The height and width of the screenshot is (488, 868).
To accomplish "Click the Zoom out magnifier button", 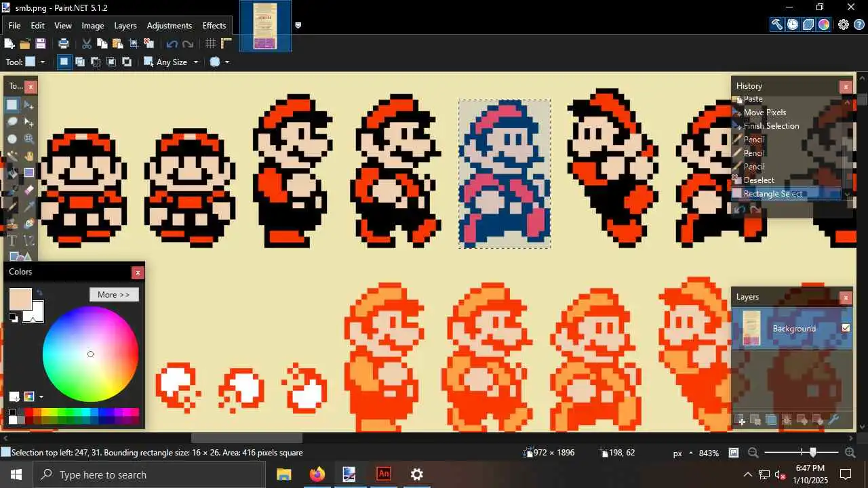I will (753, 453).
